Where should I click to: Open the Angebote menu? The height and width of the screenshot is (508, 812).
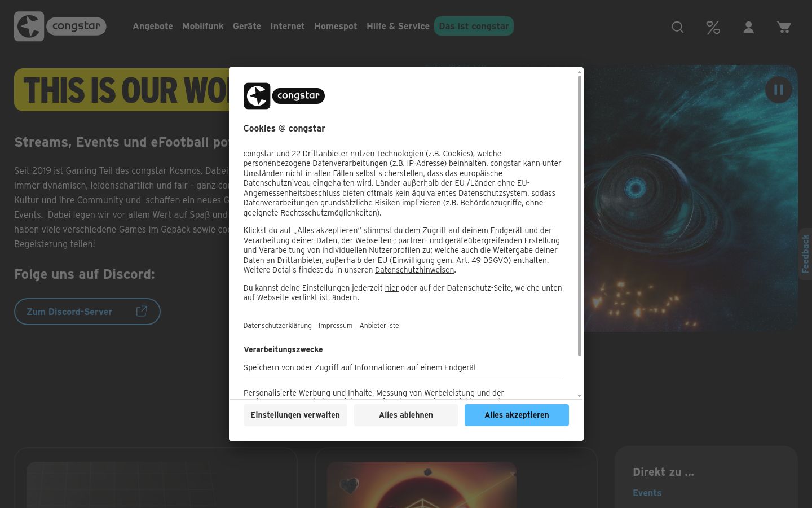tap(153, 26)
